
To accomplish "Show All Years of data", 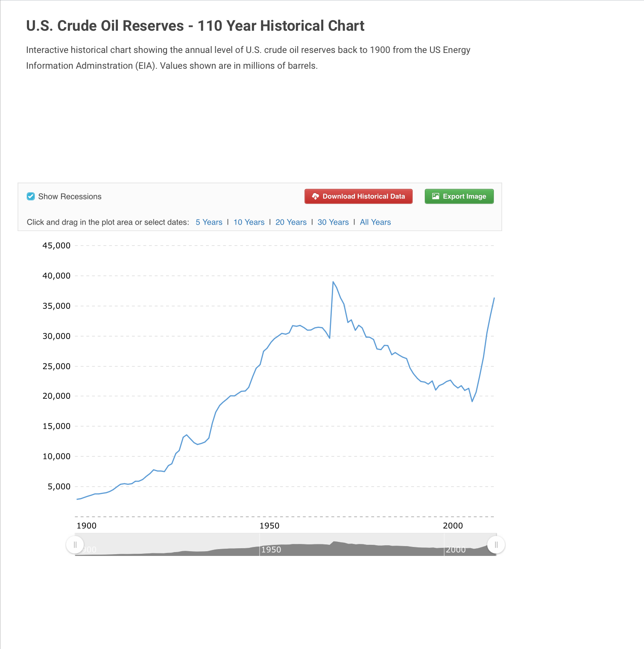I will (375, 222).
